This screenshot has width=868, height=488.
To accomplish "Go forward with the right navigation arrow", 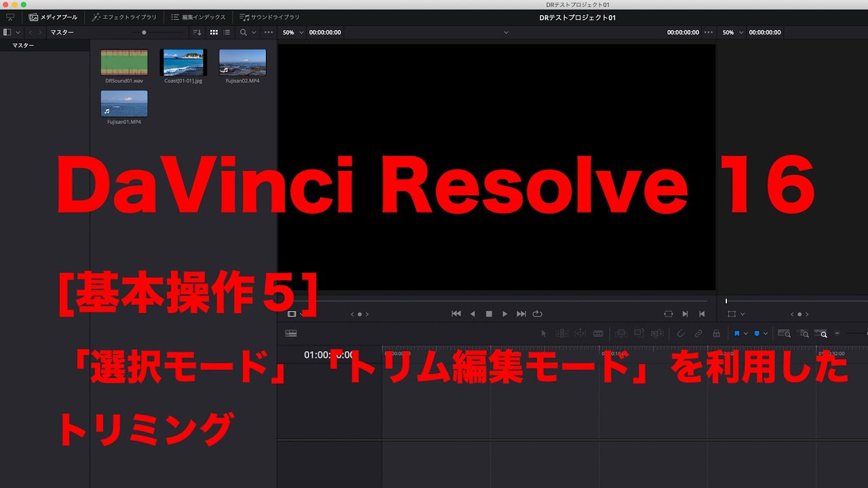I will pos(41,32).
